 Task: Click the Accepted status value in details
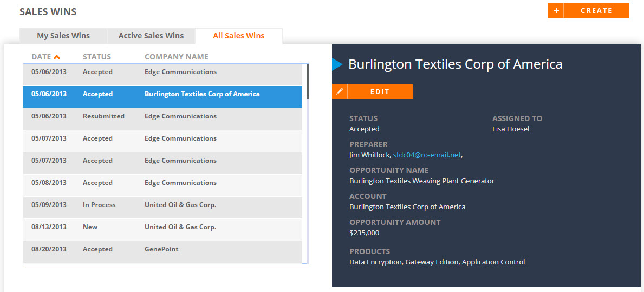point(365,129)
